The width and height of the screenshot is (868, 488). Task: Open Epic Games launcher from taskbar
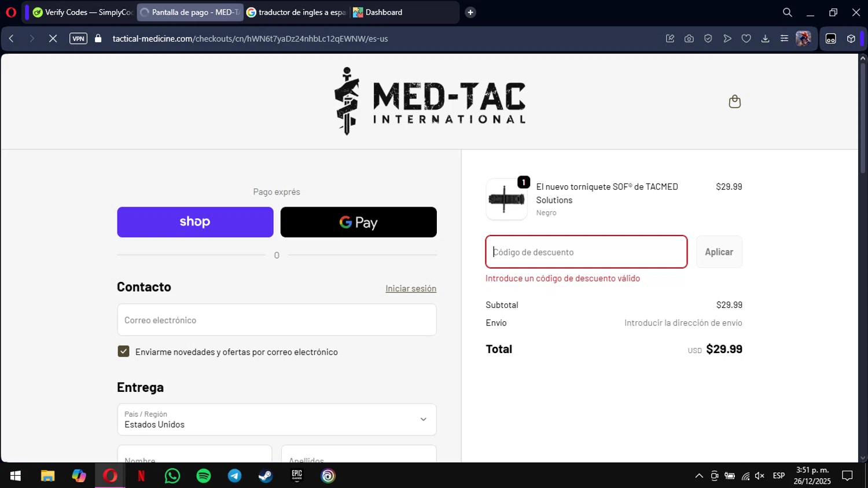click(297, 476)
